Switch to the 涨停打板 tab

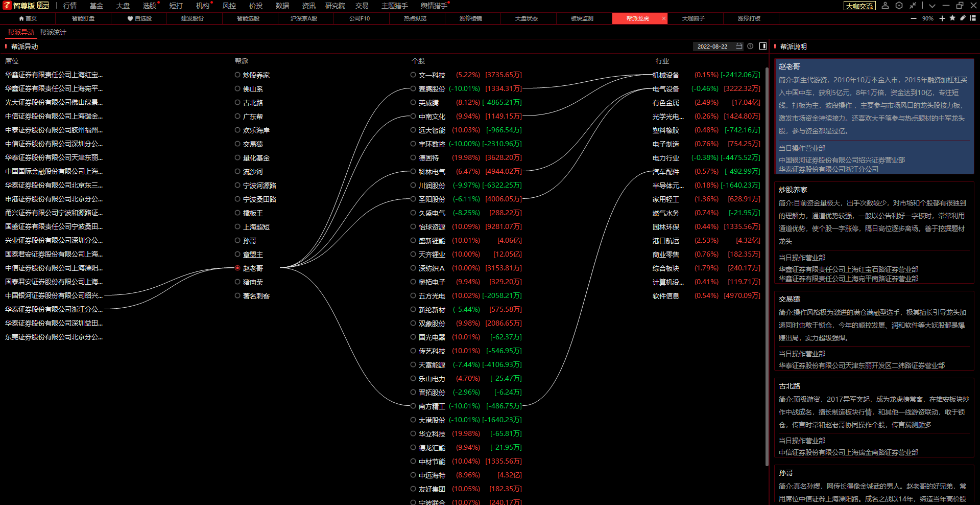click(x=749, y=18)
